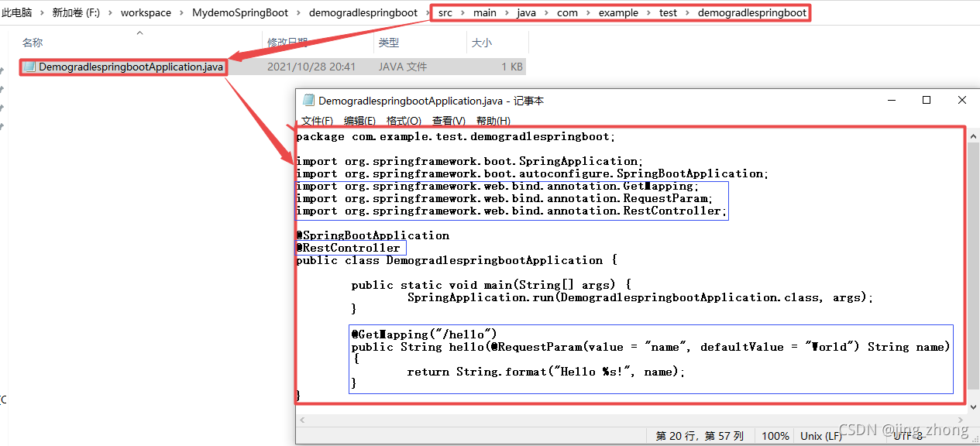
Task: Click the file date 2021/10/28 20:41 cell
Action: point(311,67)
